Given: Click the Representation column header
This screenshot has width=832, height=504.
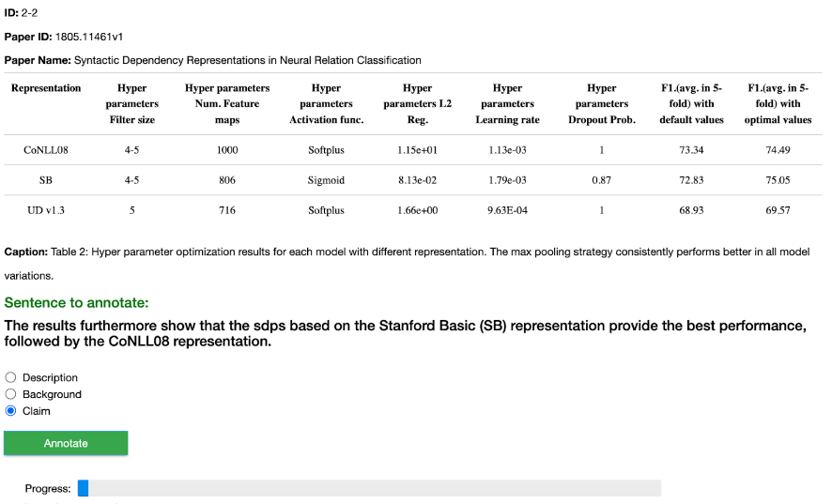Looking at the screenshot, I should pos(46,88).
